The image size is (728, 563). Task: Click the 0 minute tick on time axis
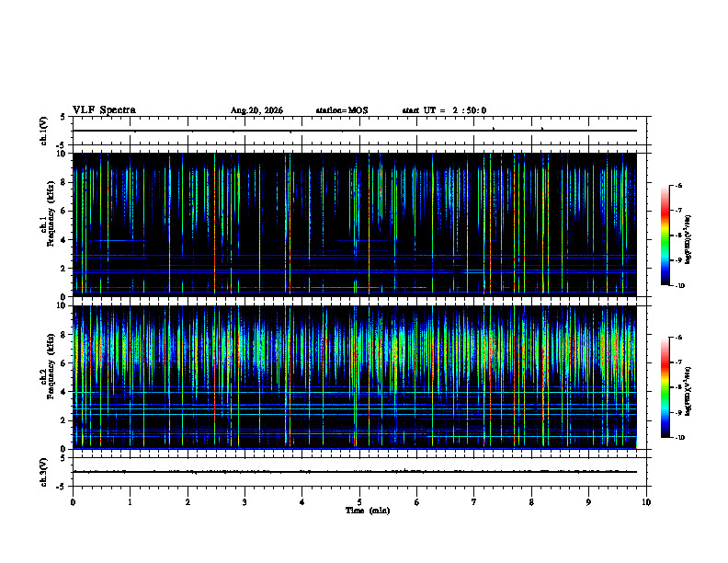[x=73, y=502]
